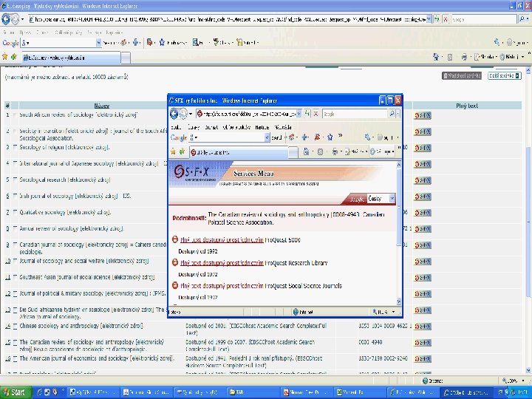Viewport: 532px width, 399px height.
Task: Check the Sociological research checkbox
Action: coord(15,180)
